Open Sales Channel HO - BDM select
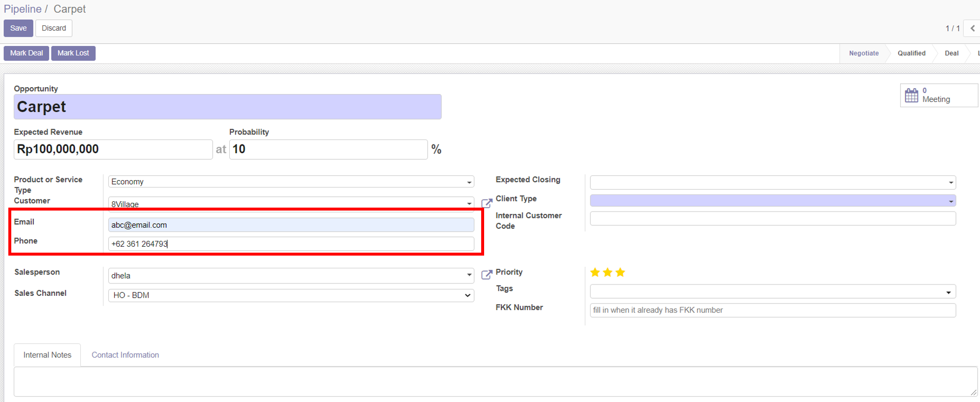 (x=291, y=295)
